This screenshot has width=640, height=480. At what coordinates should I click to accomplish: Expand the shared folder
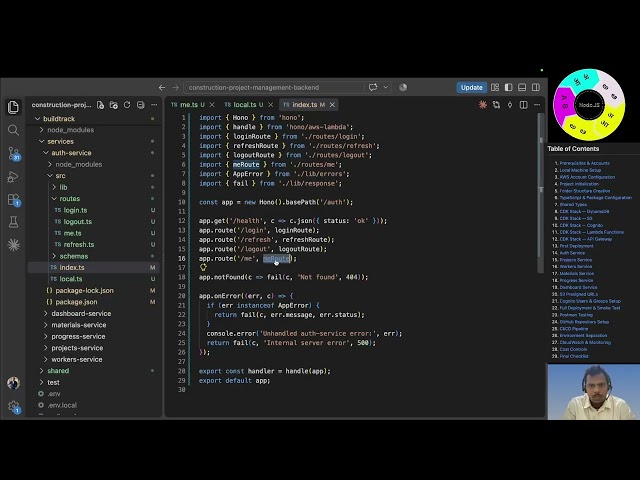click(x=42, y=371)
